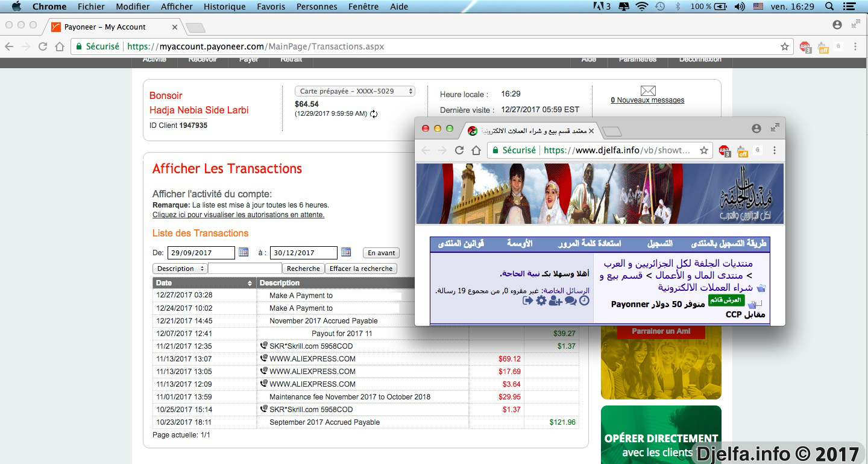Open the Chrome menu of the djelfa.info window
The height and width of the screenshot is (464, 868).
tap(775, 150)
